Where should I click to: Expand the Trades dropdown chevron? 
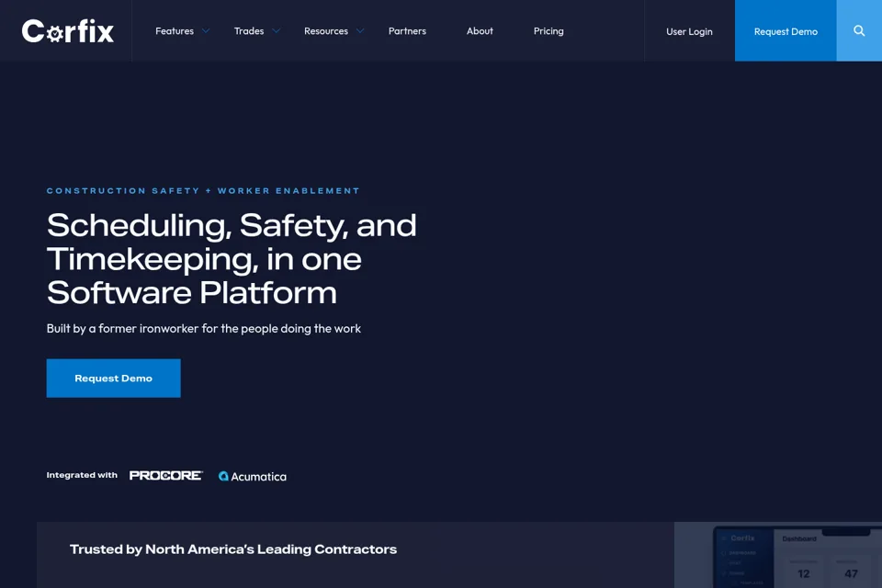tap(277, 31)
